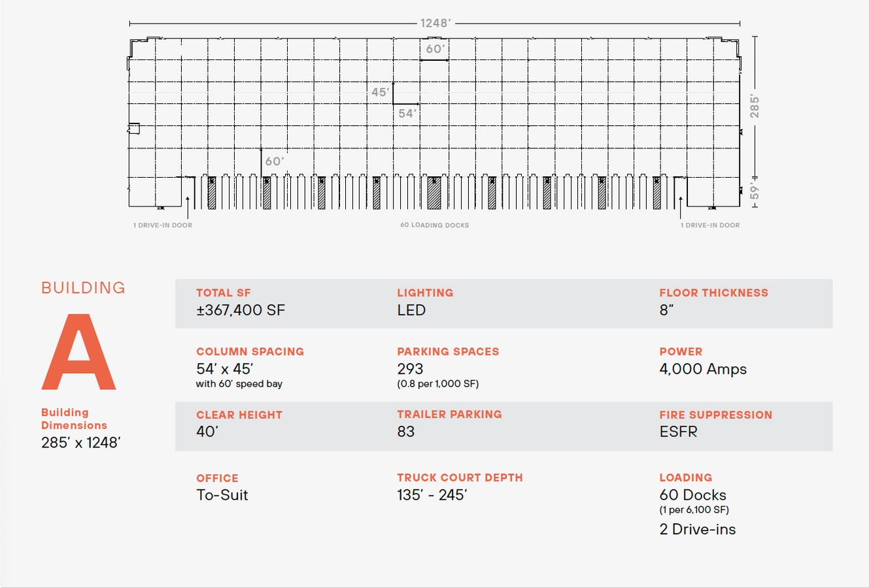Click the TOTAL SF heading
The width and height of the screenshot is (869, 588).
[223, 293]
